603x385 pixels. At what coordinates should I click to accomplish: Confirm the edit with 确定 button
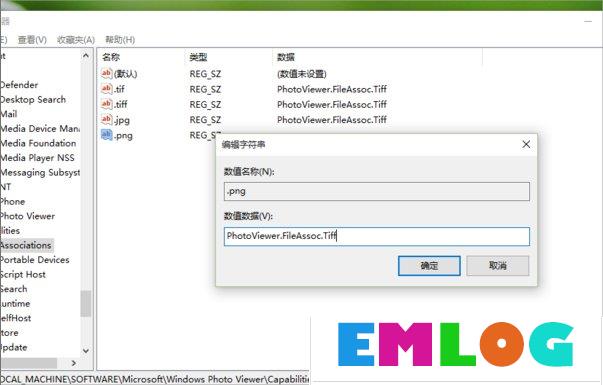point(429,266)
